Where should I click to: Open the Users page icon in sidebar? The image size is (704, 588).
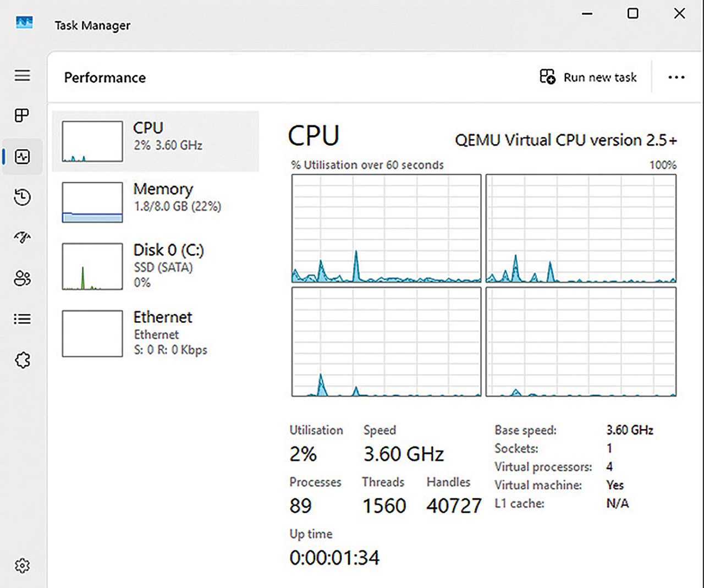tap(22, 278)
